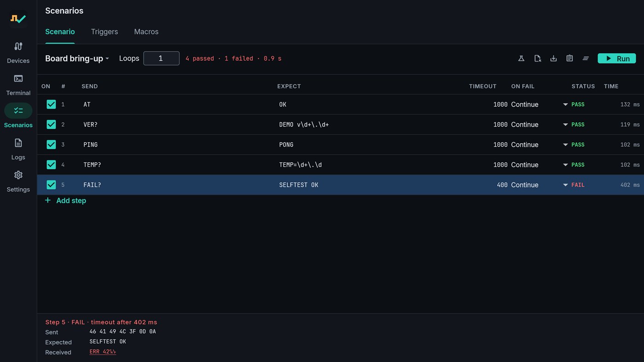644x362 pixels.
Task: Click the app logo icon
Action: (x=18, y=19)
